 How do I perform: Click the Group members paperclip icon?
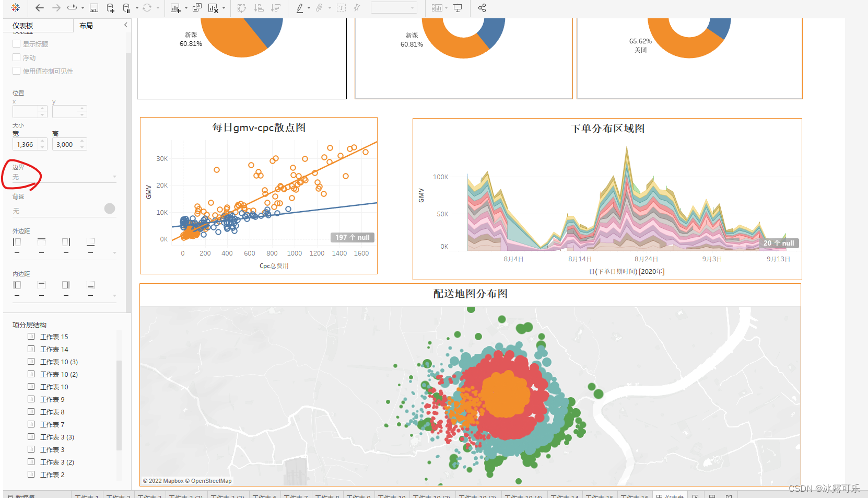(x=319, y=8)
